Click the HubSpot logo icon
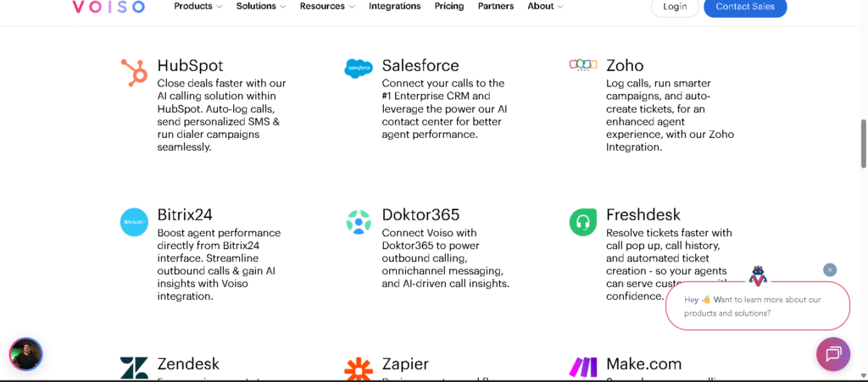 (x=134, y=73)
